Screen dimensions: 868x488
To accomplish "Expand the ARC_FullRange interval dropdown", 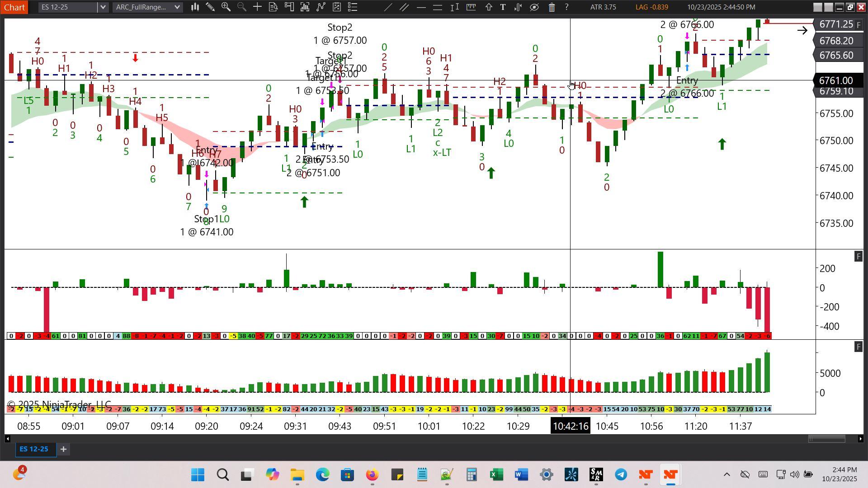I will click(x=177, y=7).
